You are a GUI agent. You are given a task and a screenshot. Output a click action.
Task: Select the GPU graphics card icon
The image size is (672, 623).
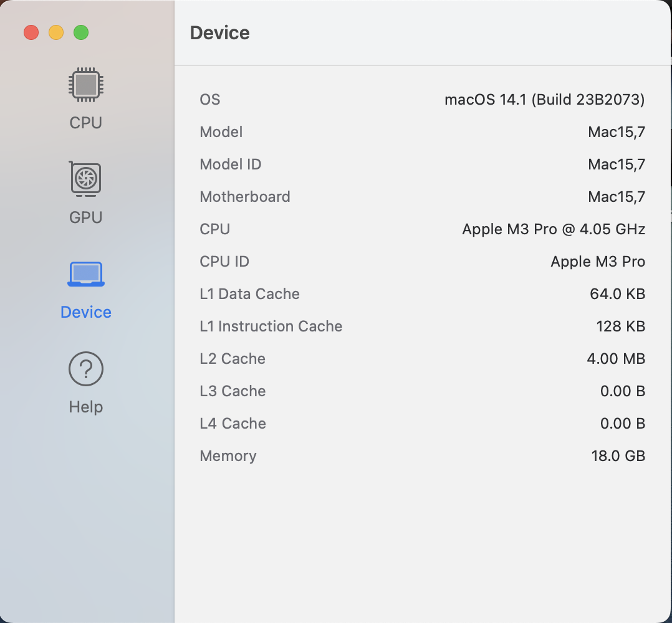pos(85,179)
